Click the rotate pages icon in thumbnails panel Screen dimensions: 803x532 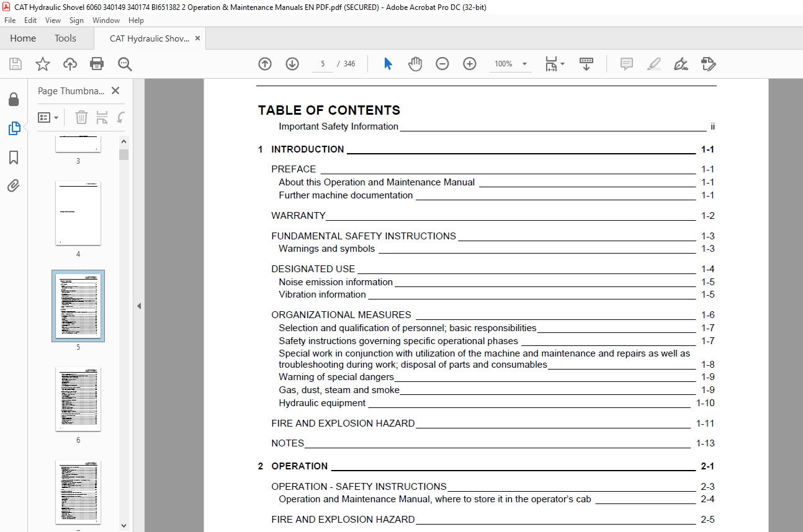point(121,117)
